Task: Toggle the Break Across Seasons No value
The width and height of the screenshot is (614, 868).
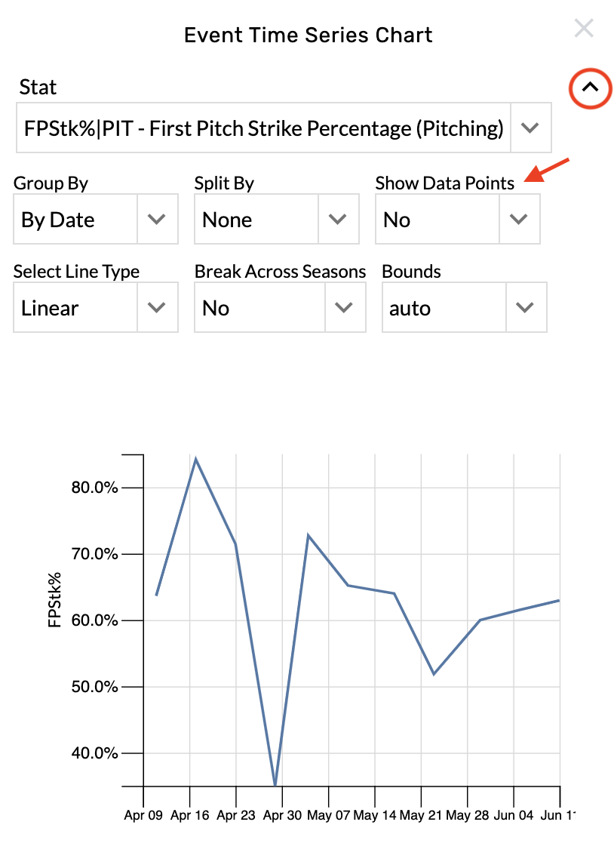Action: (x=259, y=308)
